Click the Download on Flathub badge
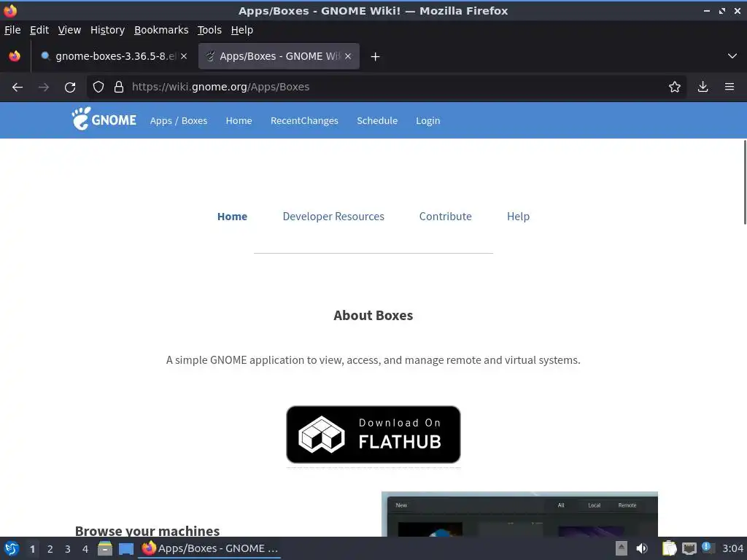This screenshot has width=747, height=560. [373, 435]
